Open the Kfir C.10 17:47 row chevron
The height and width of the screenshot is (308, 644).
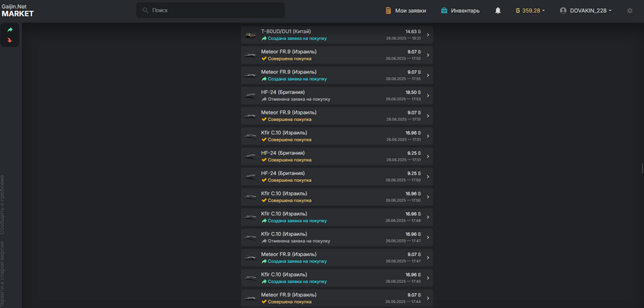point(428,237)
